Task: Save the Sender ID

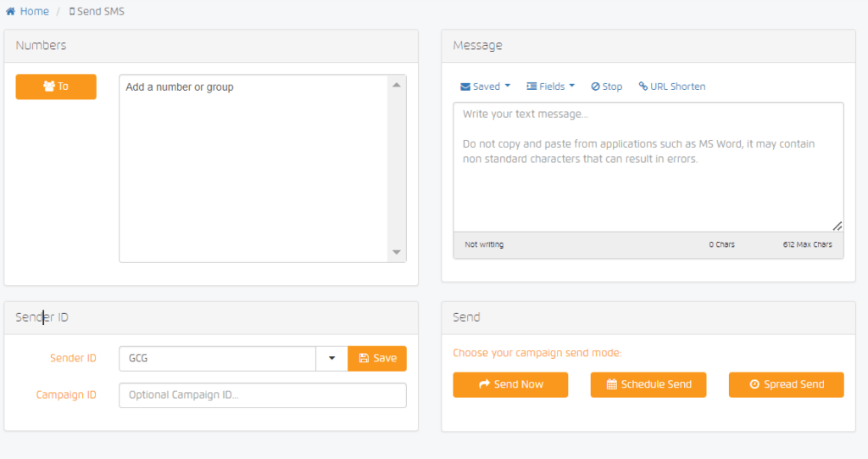Action: tap(377, 358)
